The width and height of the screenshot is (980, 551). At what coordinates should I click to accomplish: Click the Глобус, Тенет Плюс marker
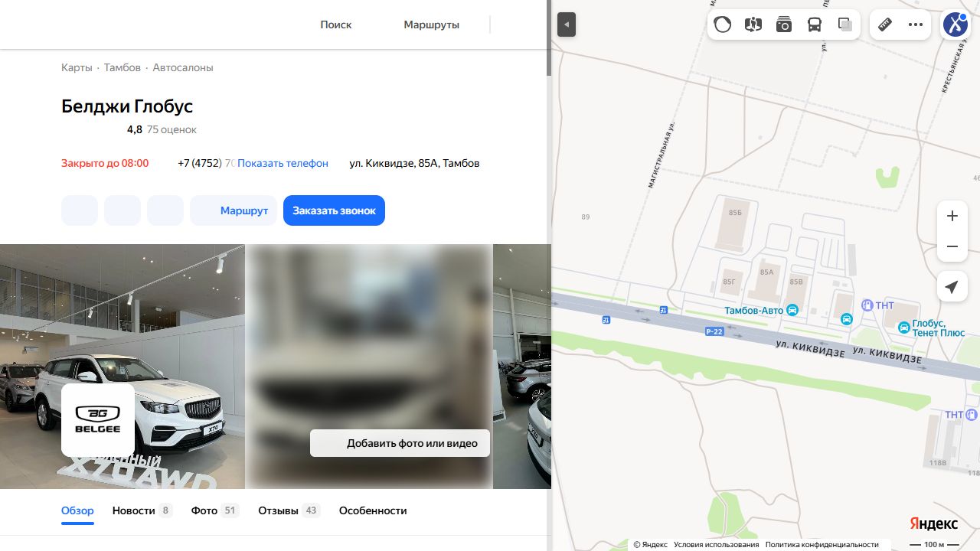tap(904, 328)
